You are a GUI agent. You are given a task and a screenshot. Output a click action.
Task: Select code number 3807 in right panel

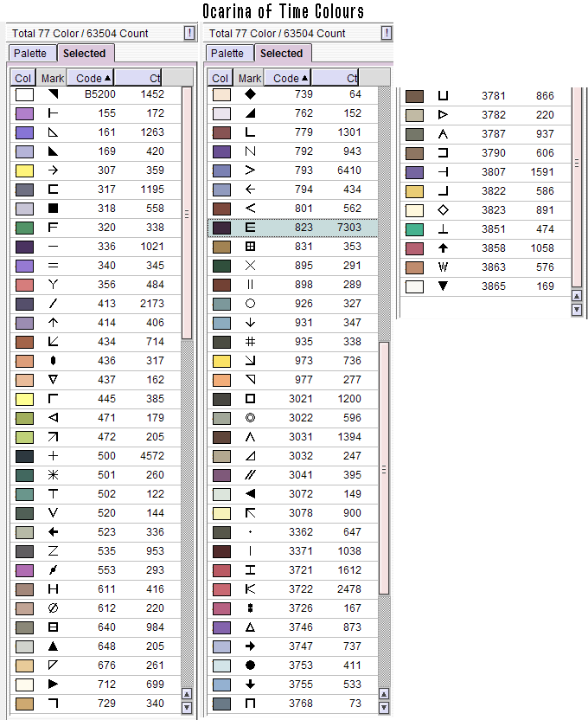494,172
